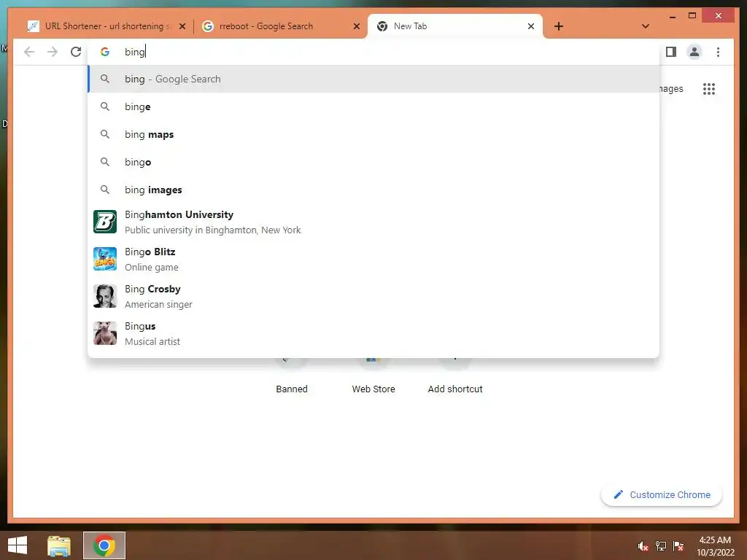This screenshot has width=747, height=560.
Task: Click the address bar containing bing
Action: [x=373, y=52]
